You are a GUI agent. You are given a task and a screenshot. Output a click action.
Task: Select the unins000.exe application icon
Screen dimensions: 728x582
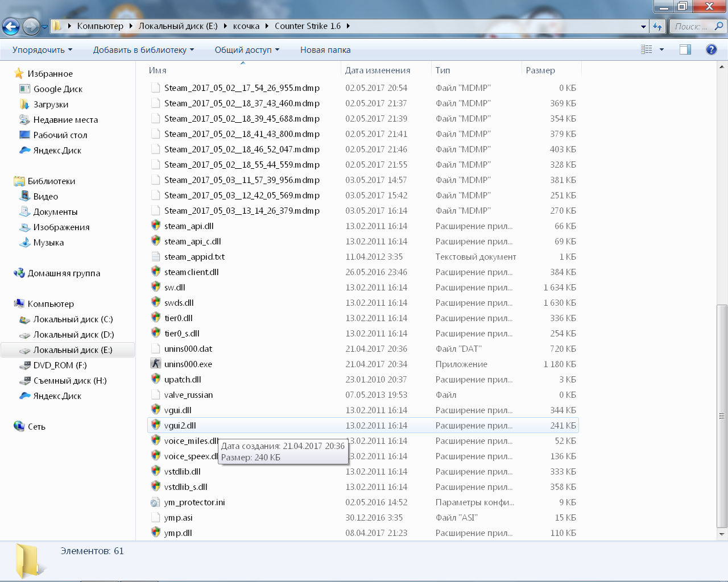(155, 364)
